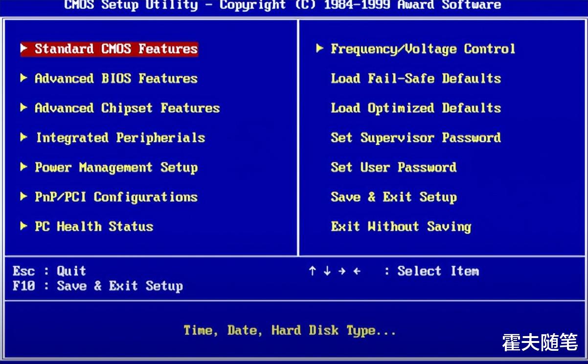Choose Save & Exit Setup option
The height and width of the screenshot is (364, 588).
[x=394, y=197]
